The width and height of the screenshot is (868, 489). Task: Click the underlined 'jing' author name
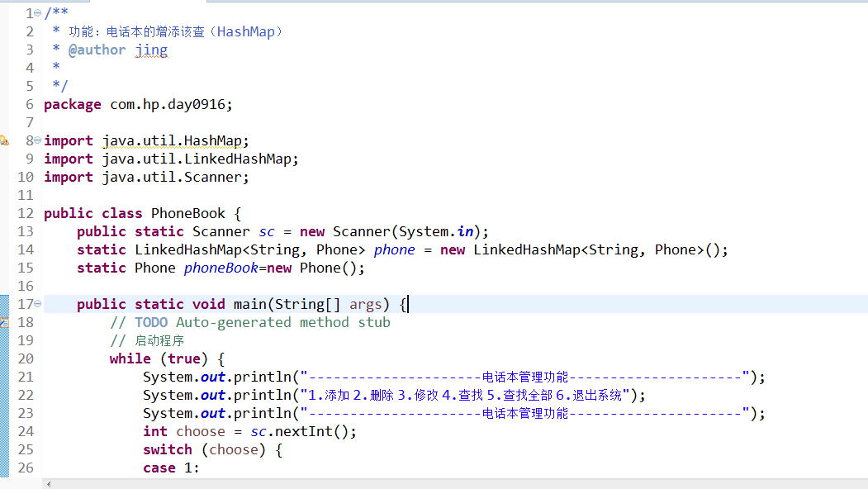[151, 50]
